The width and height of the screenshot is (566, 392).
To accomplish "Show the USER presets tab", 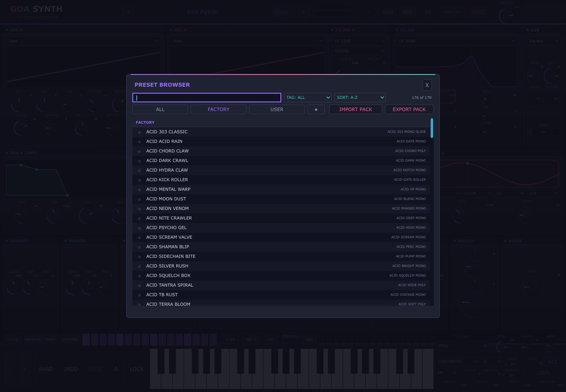I will (x=277, y=109).
